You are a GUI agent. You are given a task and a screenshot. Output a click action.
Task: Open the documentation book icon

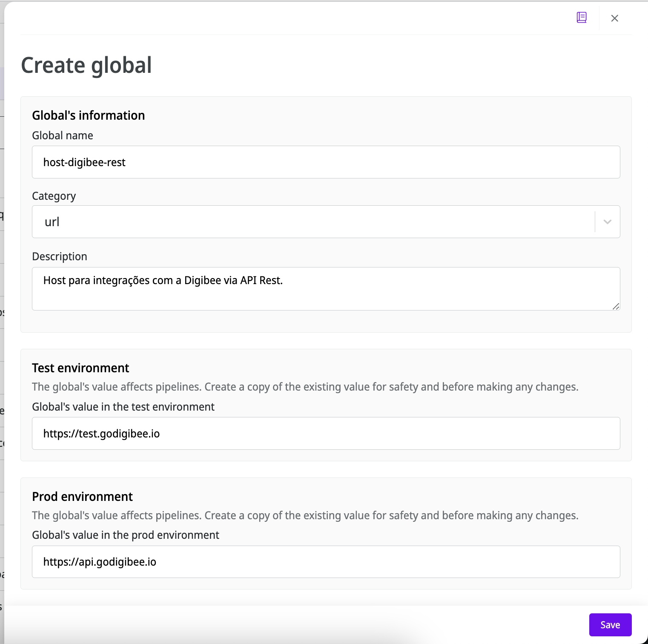pos(582,17)
